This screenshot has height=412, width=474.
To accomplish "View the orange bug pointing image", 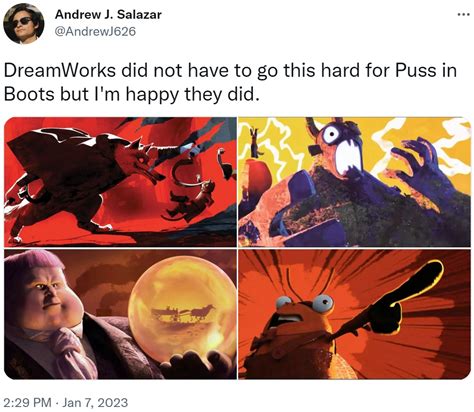I will pos(354,314).
